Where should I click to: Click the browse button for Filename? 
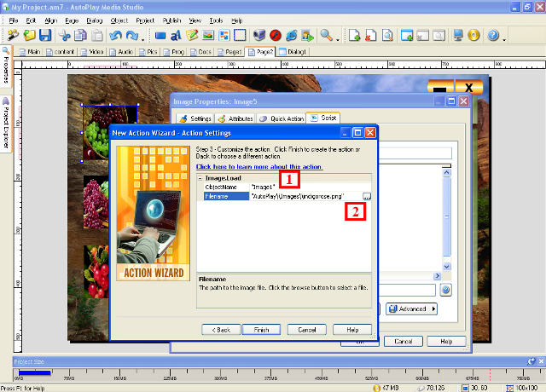pyautogui.click(x=367, y=196)
